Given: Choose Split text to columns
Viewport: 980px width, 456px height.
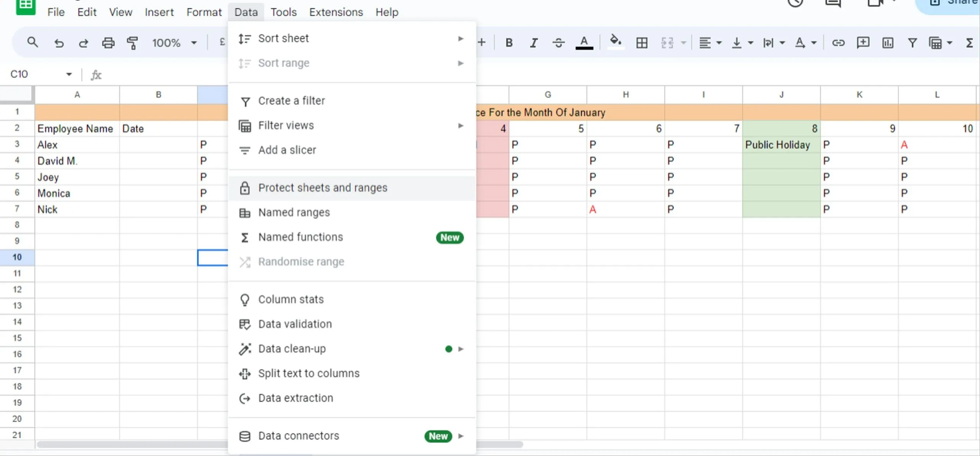Looking at the screenshot, I should click(x=352, y=373).
